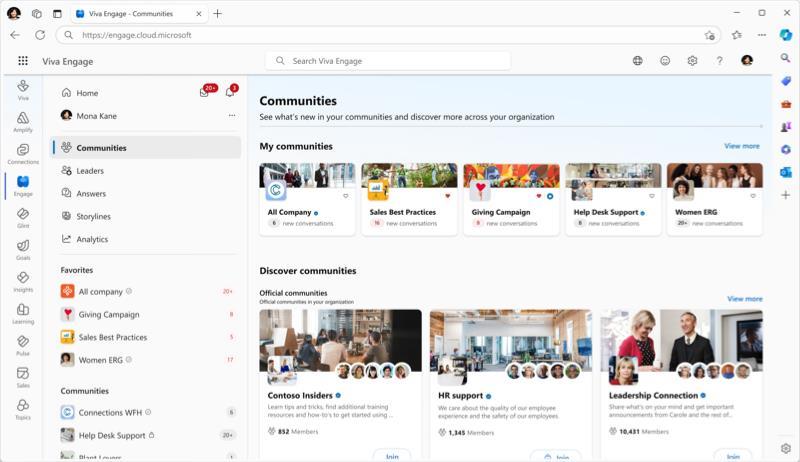Toggle favorite heart on Giving Campaign card
Screen dimensions: 800x462
539,196
